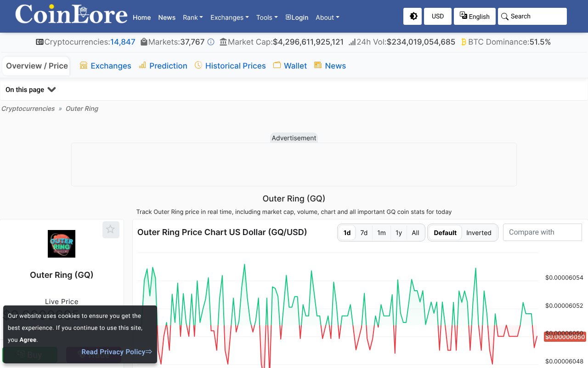Open search using the magnifier icon
Screen dimensions: 588x368
[x=505, y=16]
